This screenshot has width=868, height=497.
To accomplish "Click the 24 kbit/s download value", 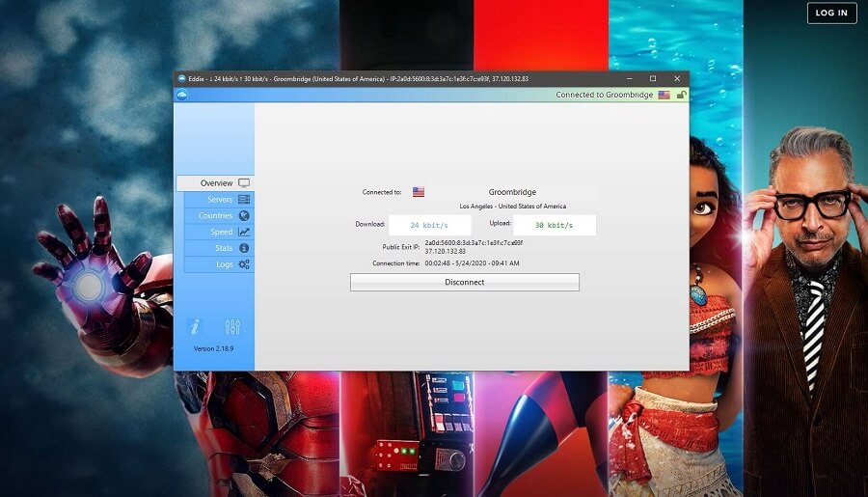I will pyautogui.click(x=429, y=226).
